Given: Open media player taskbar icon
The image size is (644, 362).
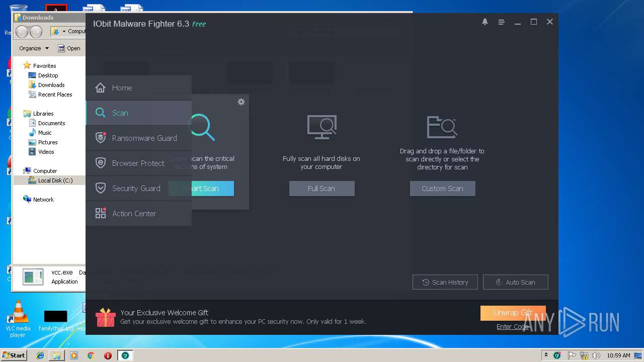Looking at the screenshot, I should (x=74, y=355).
